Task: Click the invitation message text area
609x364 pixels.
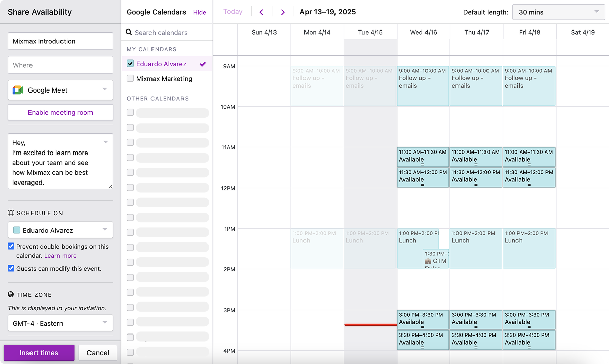Action: click(60, 161)
